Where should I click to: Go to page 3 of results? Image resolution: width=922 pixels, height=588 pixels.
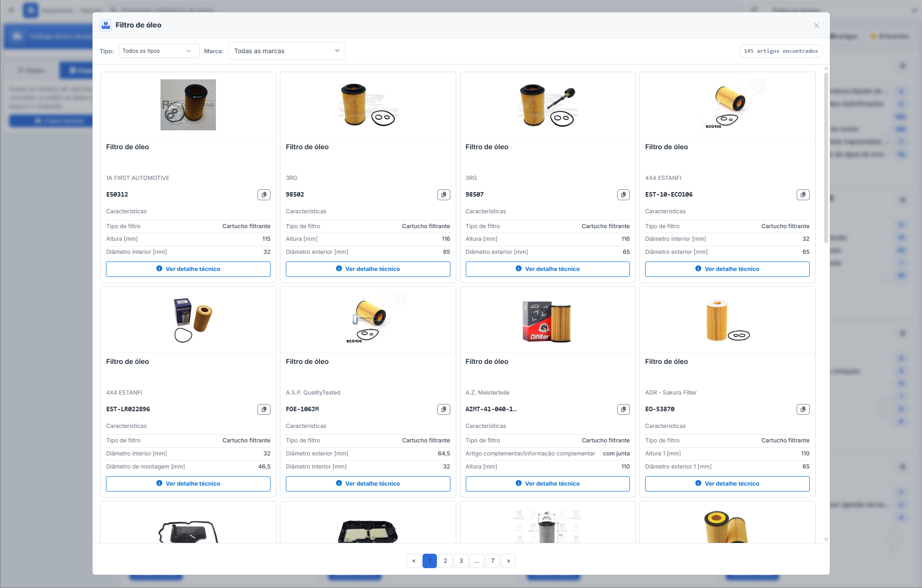[x=461, y=561]
